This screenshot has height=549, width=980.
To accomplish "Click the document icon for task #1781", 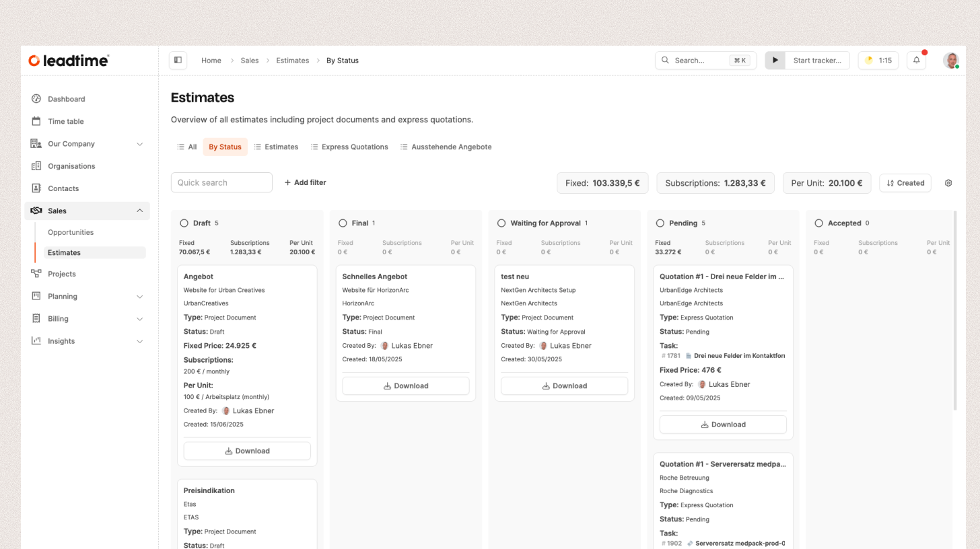I will click(x=689, y=355).
